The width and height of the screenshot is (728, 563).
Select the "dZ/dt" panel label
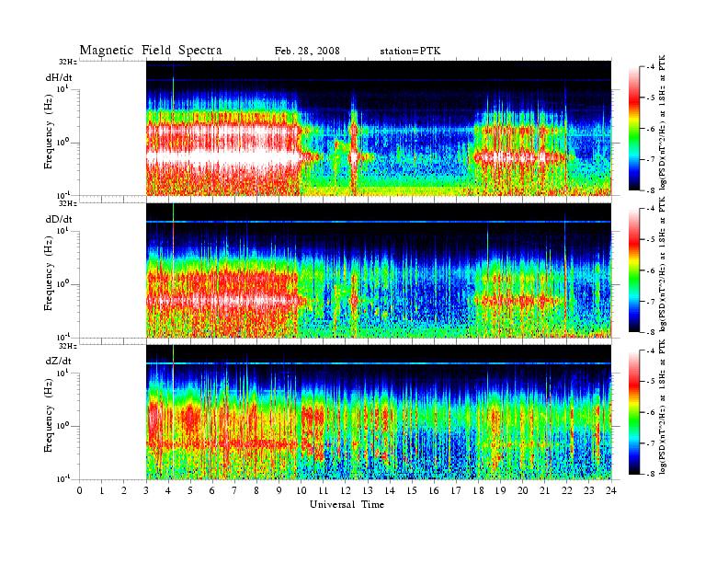[58, 361]
